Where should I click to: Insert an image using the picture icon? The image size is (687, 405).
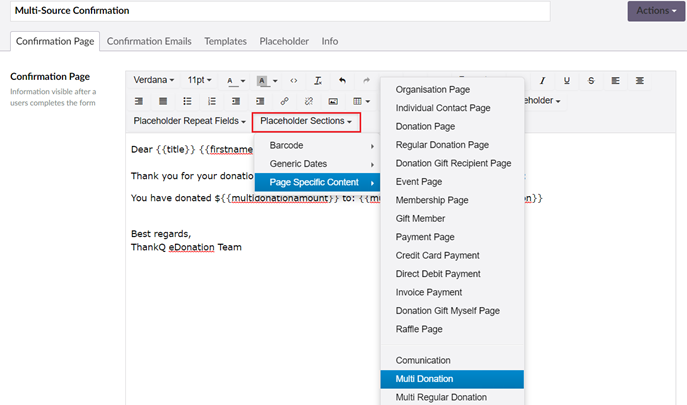(x=334, y=101)
